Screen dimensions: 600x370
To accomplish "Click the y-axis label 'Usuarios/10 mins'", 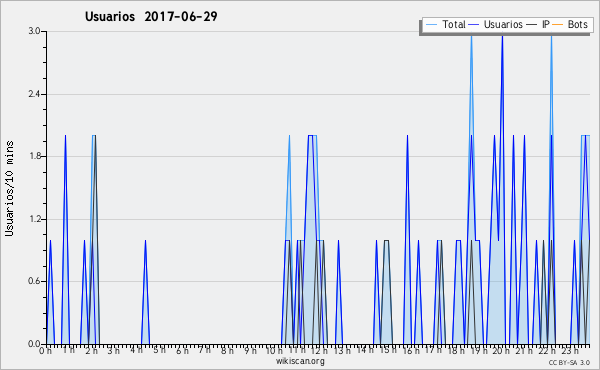I will click(9, 188).
